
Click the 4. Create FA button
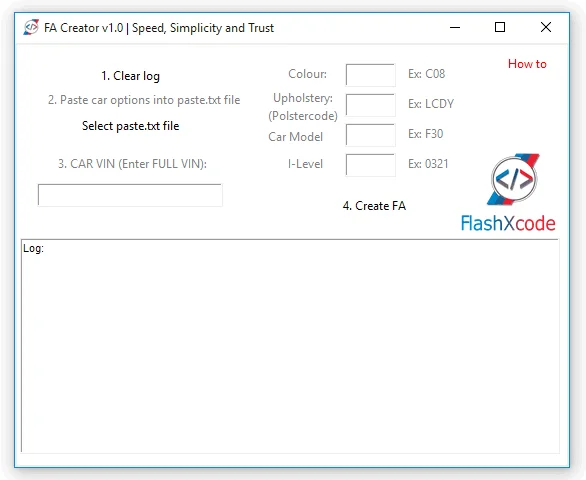tap(374, 206)
